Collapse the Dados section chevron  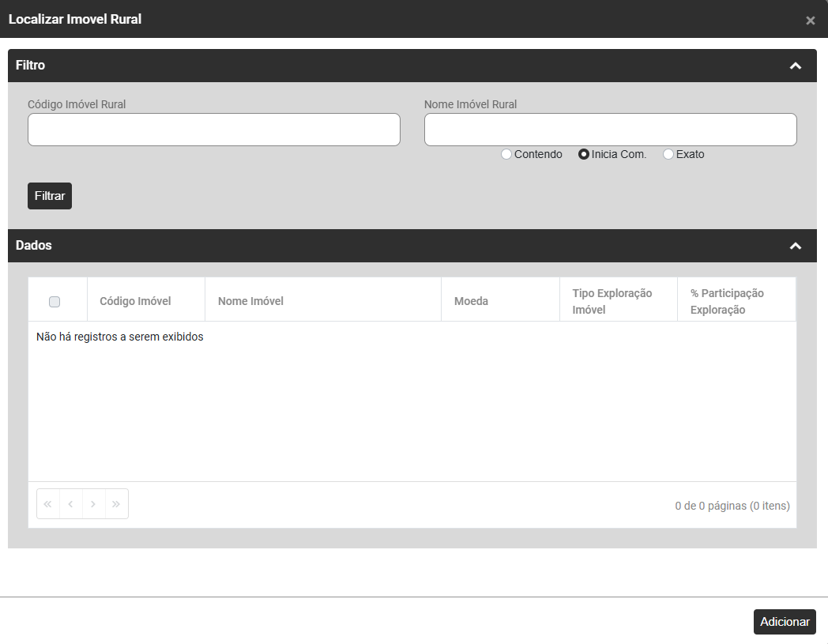(796, 246)
